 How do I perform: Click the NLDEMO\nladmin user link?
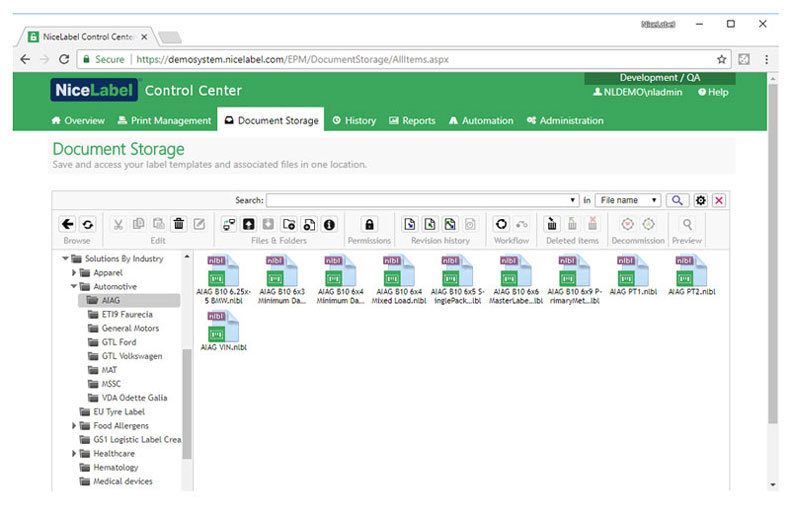coord(637,92)
